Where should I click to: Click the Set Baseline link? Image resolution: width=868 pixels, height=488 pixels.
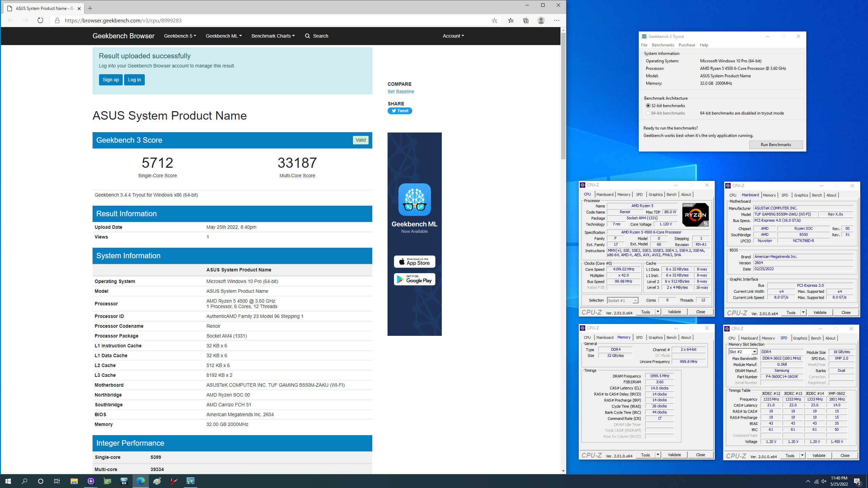point(401,91)
